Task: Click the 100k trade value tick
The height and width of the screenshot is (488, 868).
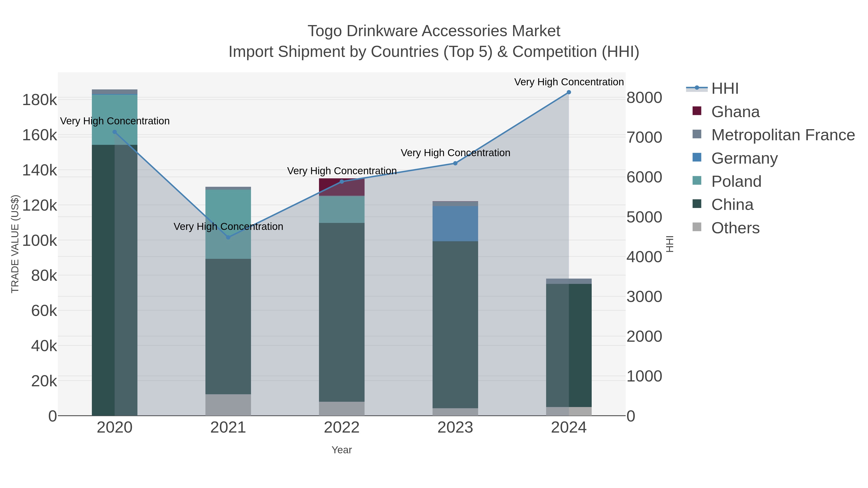Action: [40, 241]
